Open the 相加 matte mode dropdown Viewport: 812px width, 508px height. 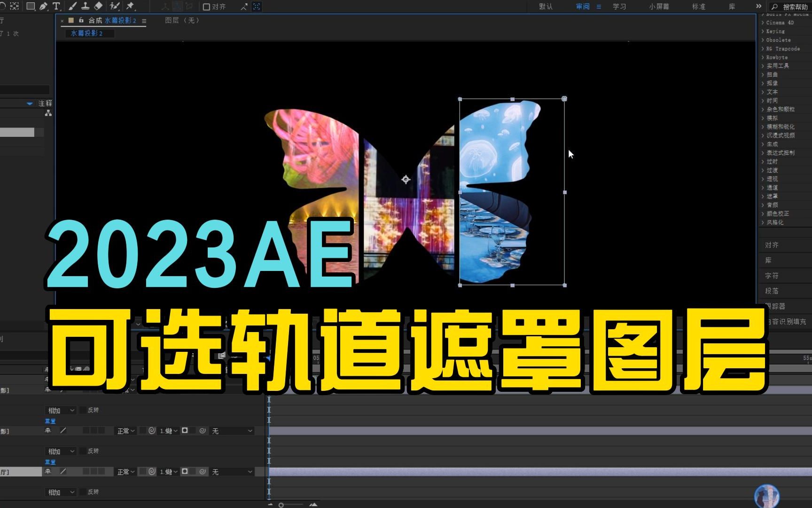(x=60, y=410)
